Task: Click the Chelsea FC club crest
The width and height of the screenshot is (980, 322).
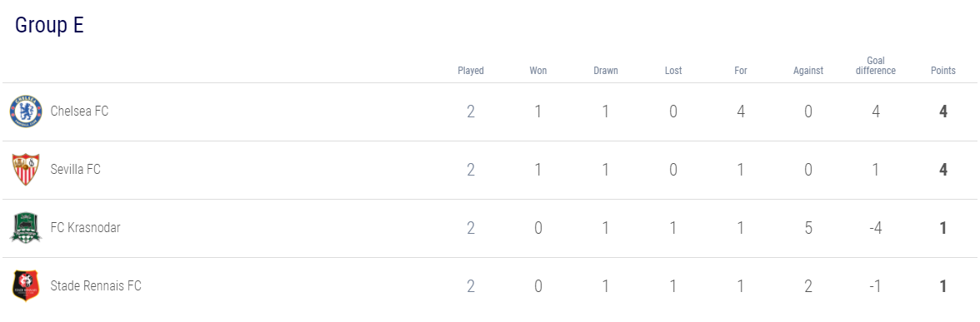Action: pos(26,111)
